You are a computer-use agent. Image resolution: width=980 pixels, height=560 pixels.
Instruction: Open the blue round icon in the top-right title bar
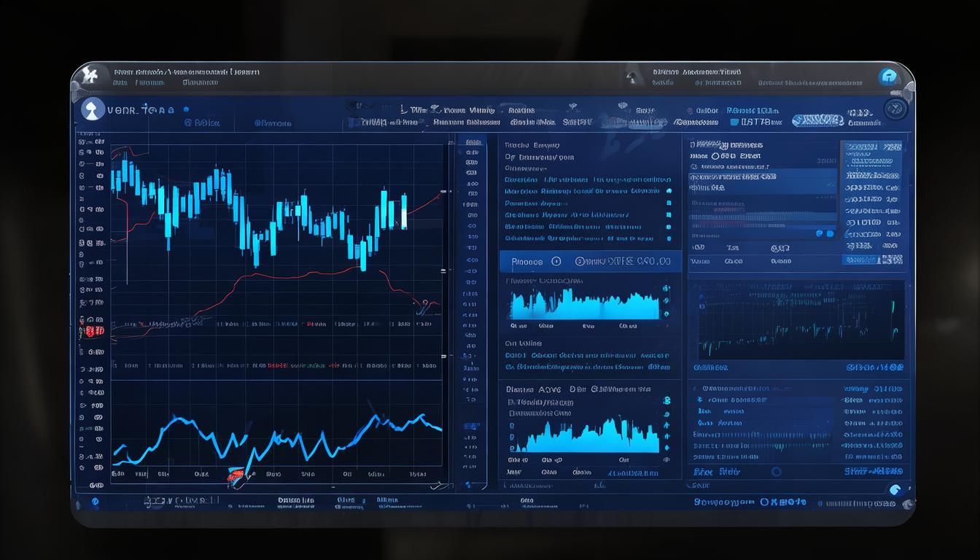pos(888,77)
